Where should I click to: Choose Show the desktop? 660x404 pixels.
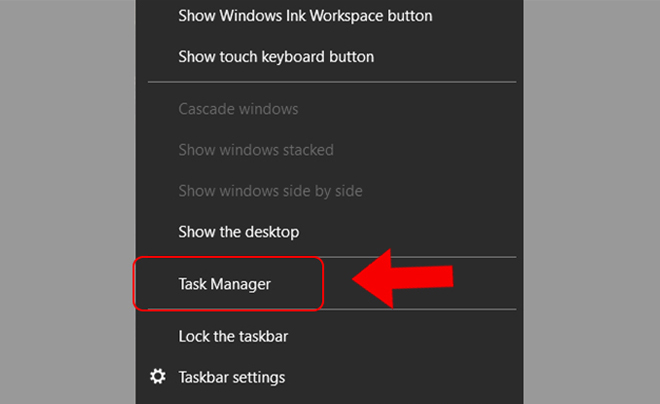click(330, 232)
